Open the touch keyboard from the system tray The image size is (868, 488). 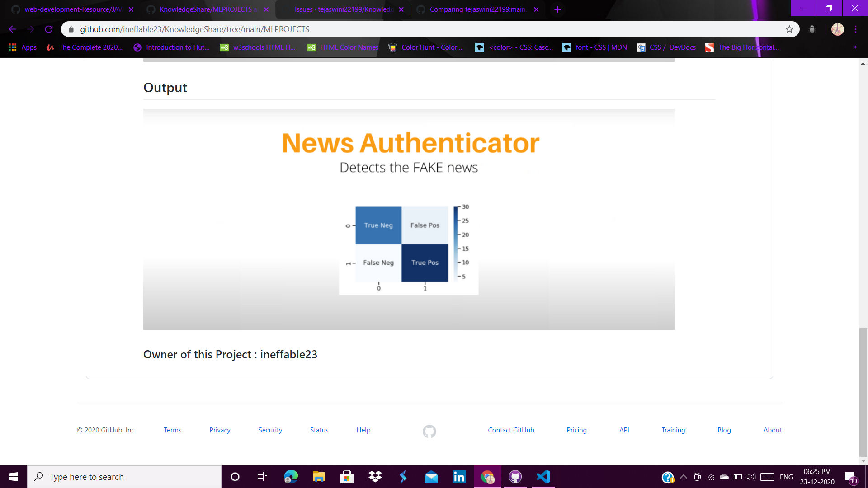[x=767, y=476]
